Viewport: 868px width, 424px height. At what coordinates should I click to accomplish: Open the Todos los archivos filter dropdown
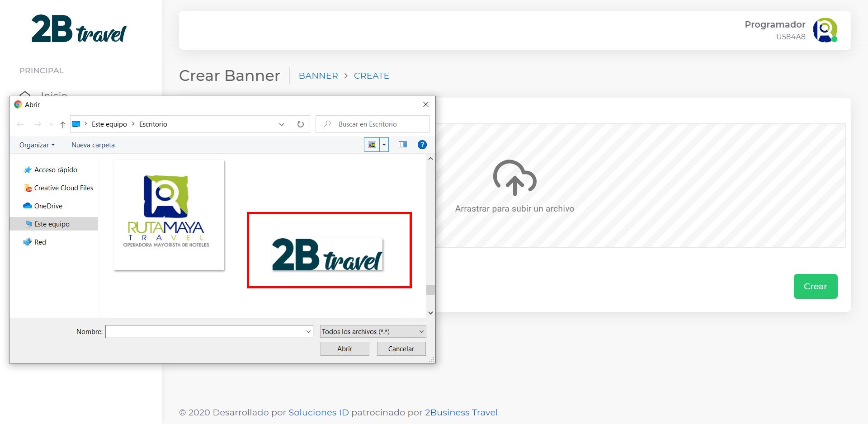point(373,332)
